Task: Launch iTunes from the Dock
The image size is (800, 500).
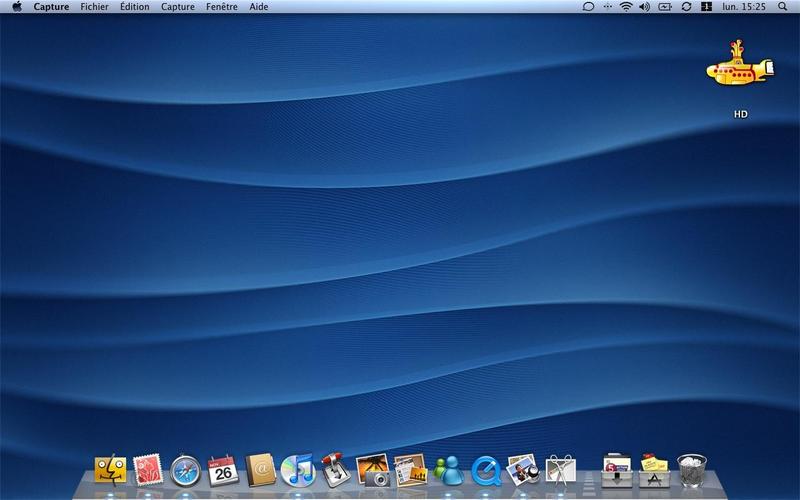Action: click(298, 470)
